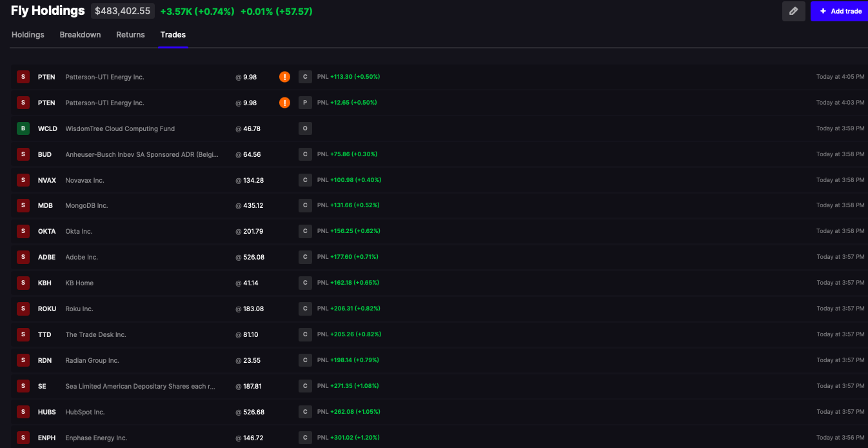Select the Trades tab
868x448 pixels.
click(x=173, y=35)
